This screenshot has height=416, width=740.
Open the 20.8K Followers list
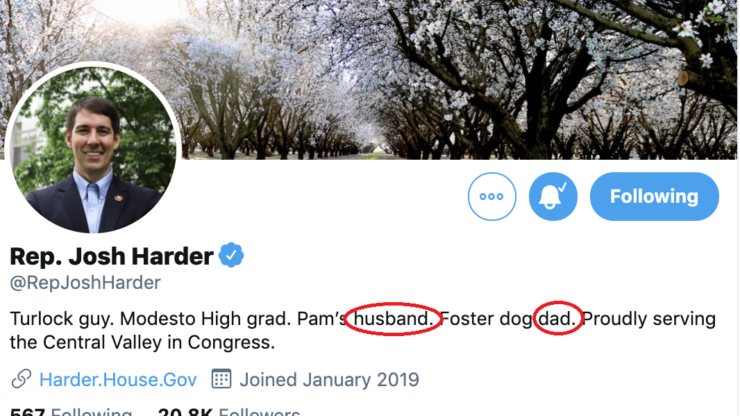pos(228,412)
